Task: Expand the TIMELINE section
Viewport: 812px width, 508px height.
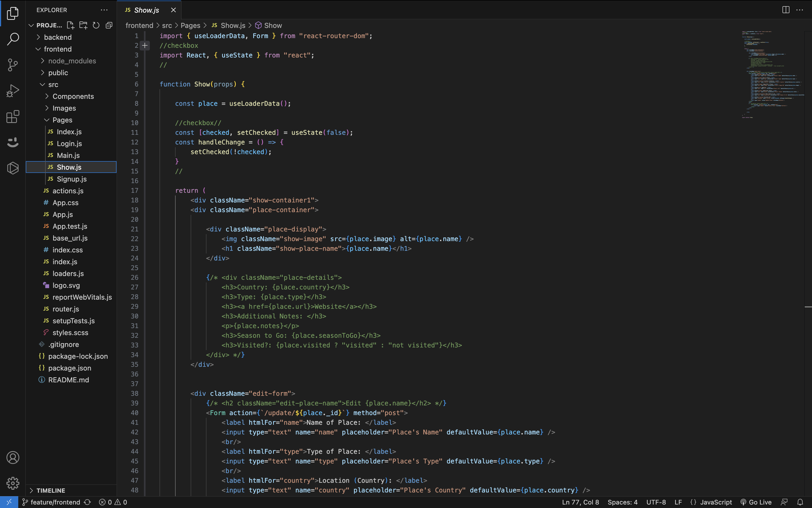Action: [x=50, y=490]
